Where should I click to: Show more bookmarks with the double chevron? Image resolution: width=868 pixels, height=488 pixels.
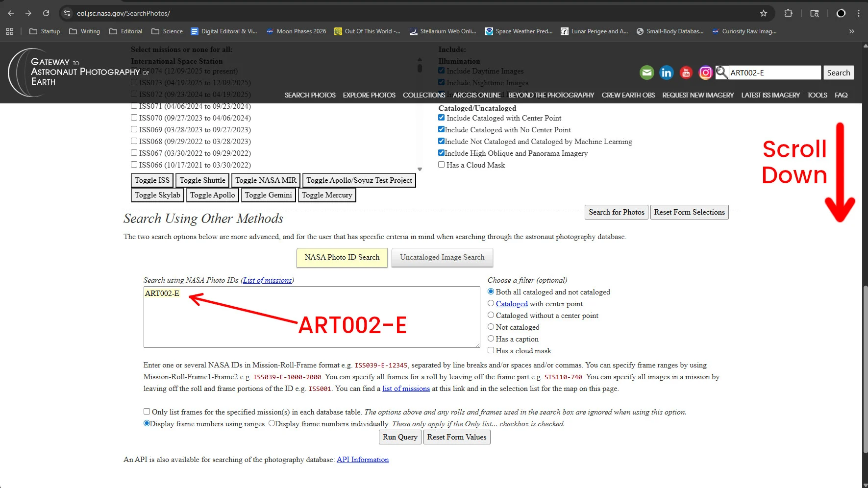852,31
